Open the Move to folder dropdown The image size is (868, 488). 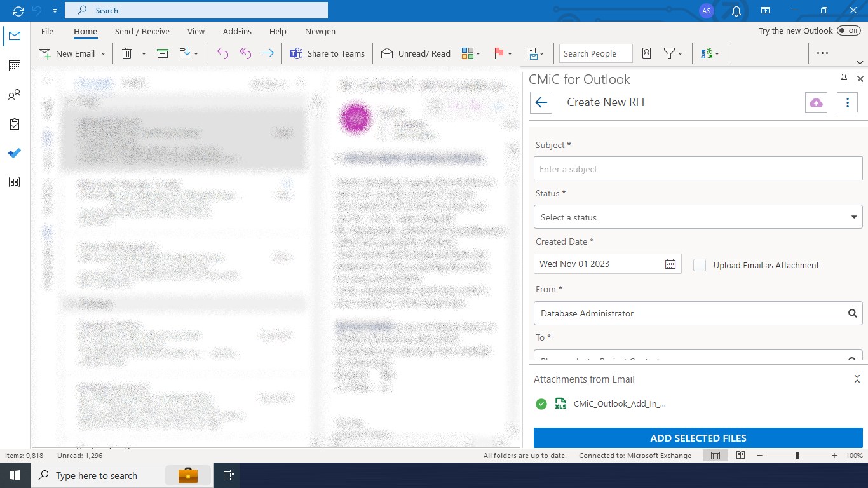click(189, 53)
